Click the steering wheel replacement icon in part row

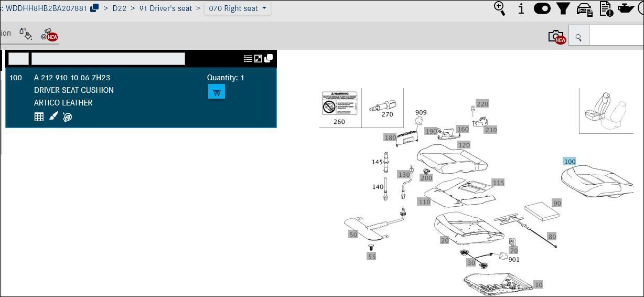pyautogui.click(x=67, y=116)
